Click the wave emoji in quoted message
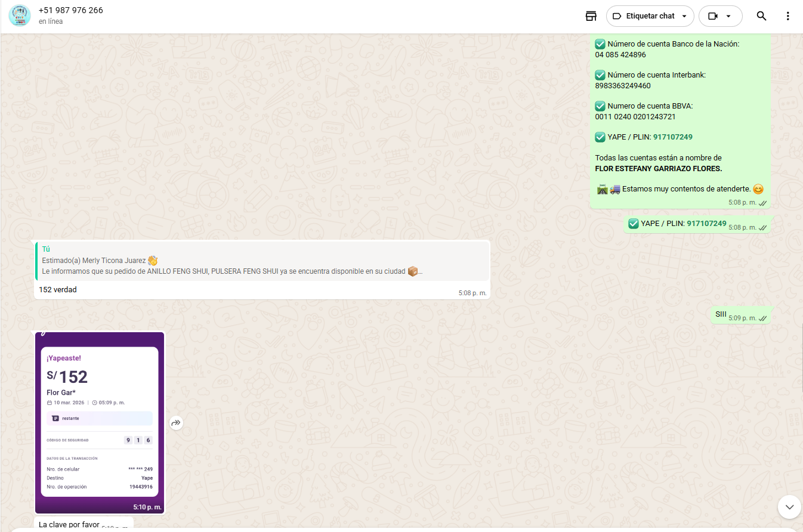This screenshot has width=803, height=532. point(153,261)
